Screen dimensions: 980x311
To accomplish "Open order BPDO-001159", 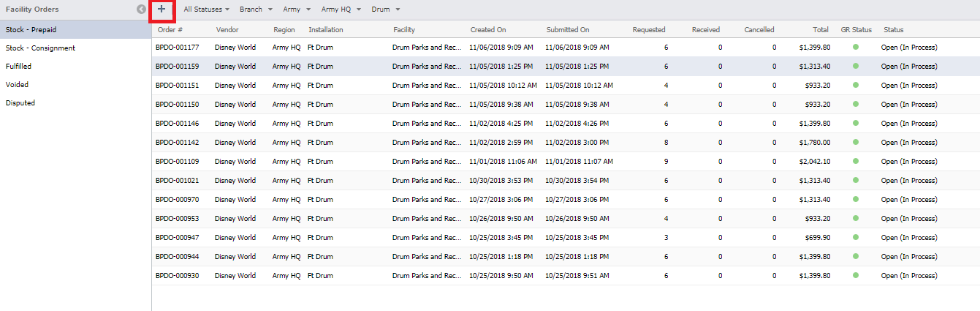I will point(177,67).
